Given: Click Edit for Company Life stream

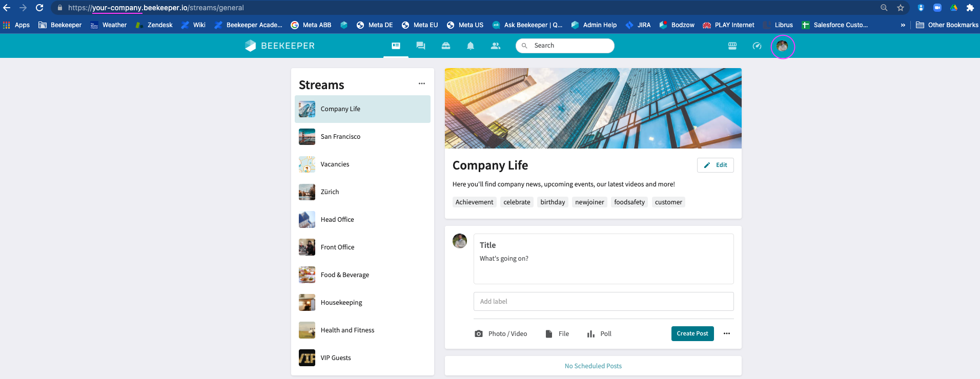Looking at the screenshot, I should [x=715, y=165].
